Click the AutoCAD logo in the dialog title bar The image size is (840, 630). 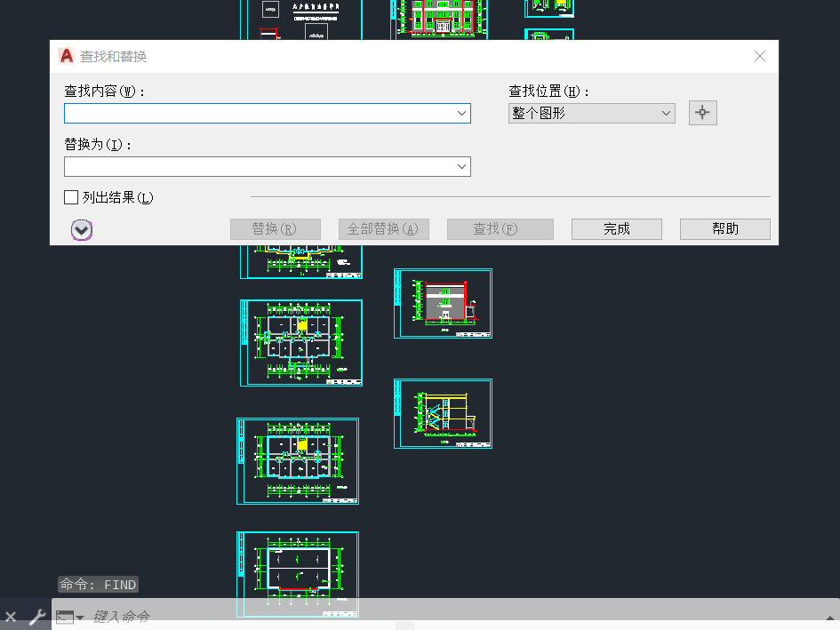point(65,56)
